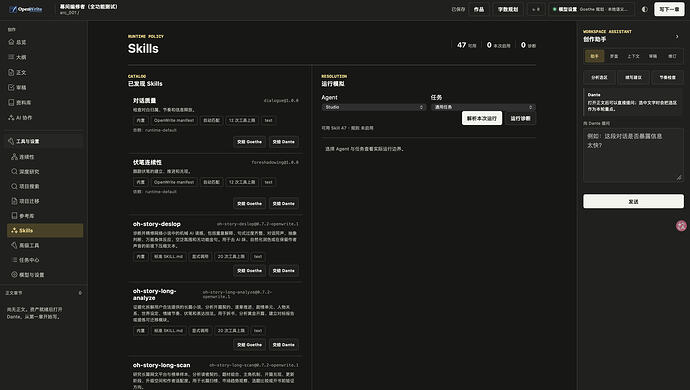Collapse the 工具与设置 sidebar group
Screen dimensions: 690x390
point(44,141)
